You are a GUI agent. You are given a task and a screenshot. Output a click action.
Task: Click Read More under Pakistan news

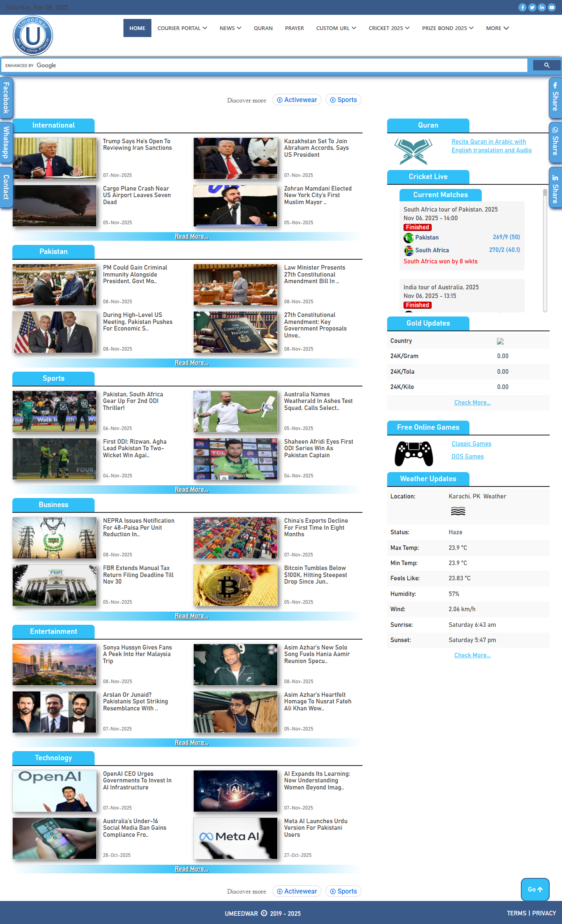[192, 363]
